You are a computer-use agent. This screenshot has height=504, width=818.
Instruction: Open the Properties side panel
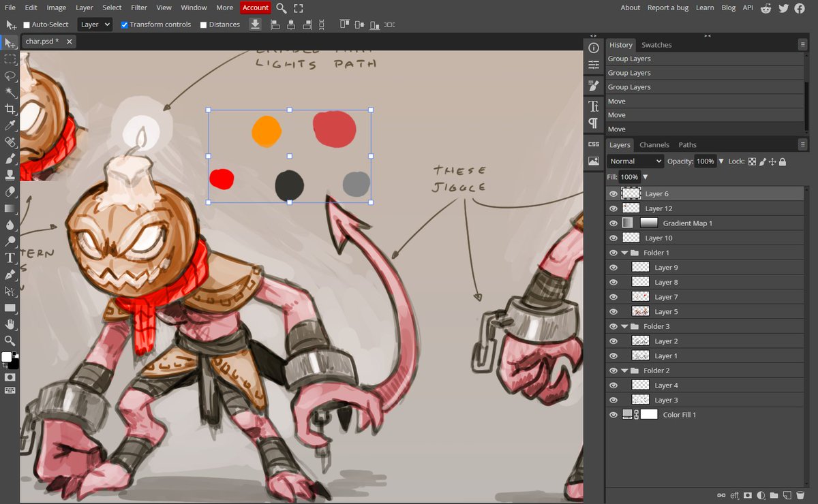[594, 65]
